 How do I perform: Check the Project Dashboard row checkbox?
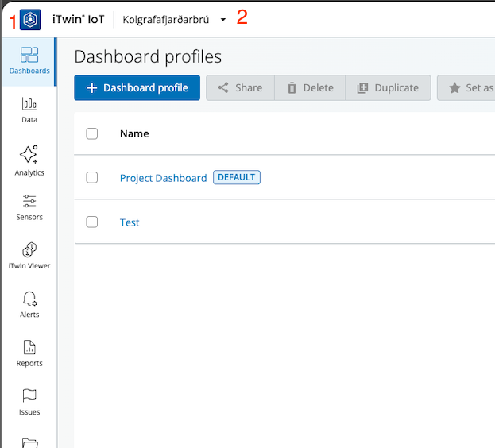92,178
